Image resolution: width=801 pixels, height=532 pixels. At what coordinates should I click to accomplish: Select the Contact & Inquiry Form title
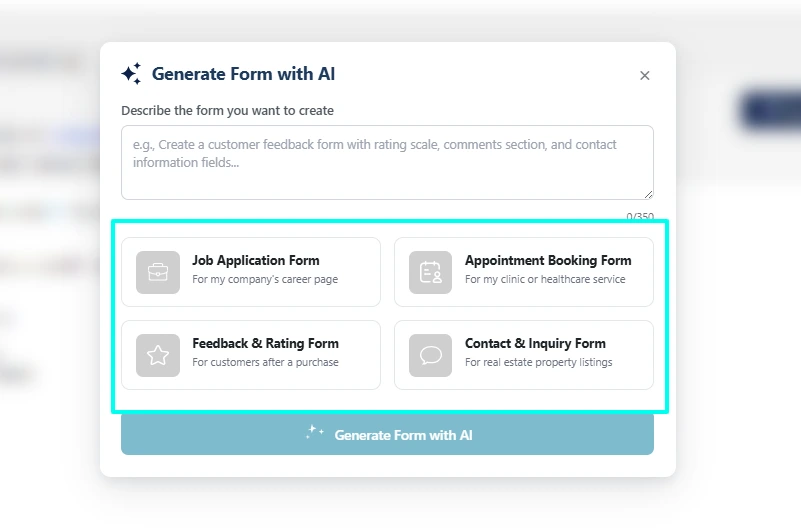coord(535,343)
